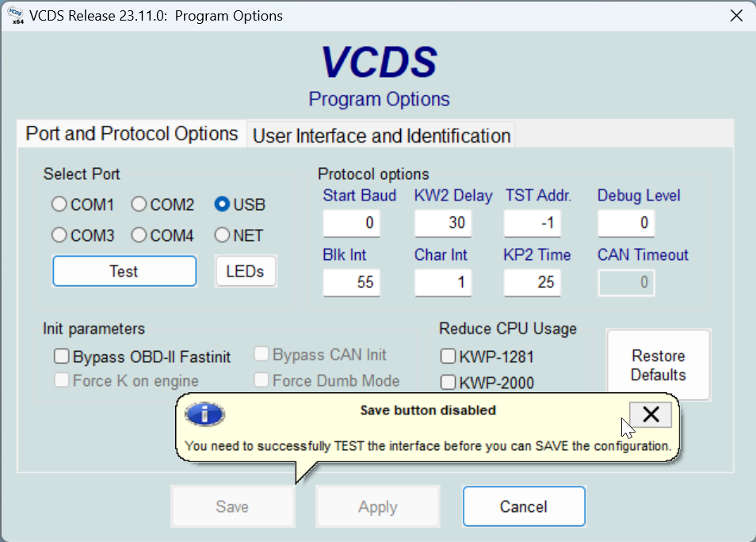Viewport: 756px width, 542px height.
Task: Click the 'Protocol options' group label
Action: point(373,174)
